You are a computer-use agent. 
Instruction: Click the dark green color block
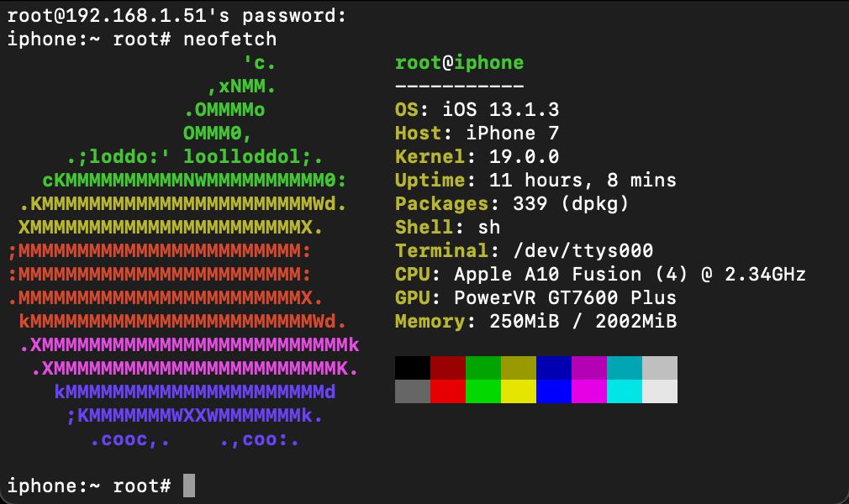[483, 368]
